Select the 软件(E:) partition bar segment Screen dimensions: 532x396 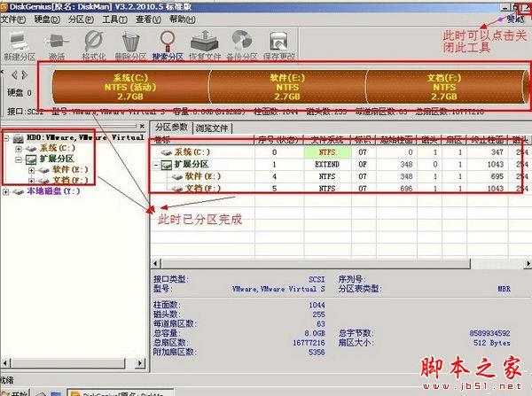[287, 87]
